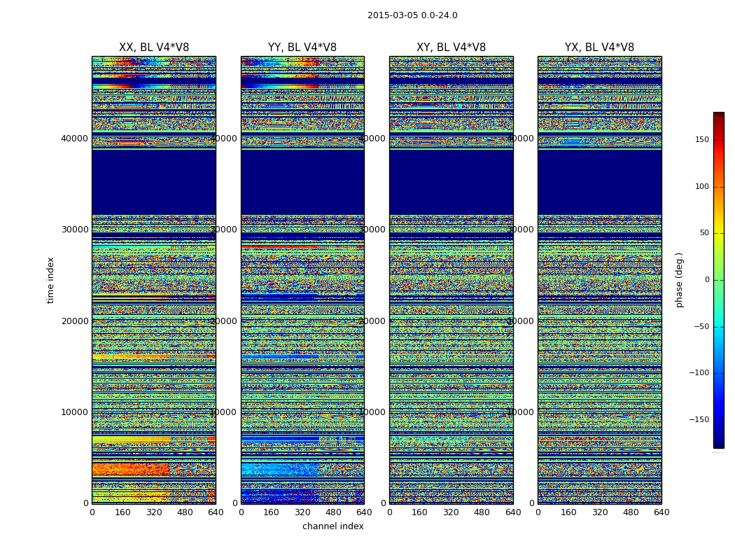Screen dimensions: 735x560
Task: Click the 320 channel tick under YY plot
Action: point(302,512)
